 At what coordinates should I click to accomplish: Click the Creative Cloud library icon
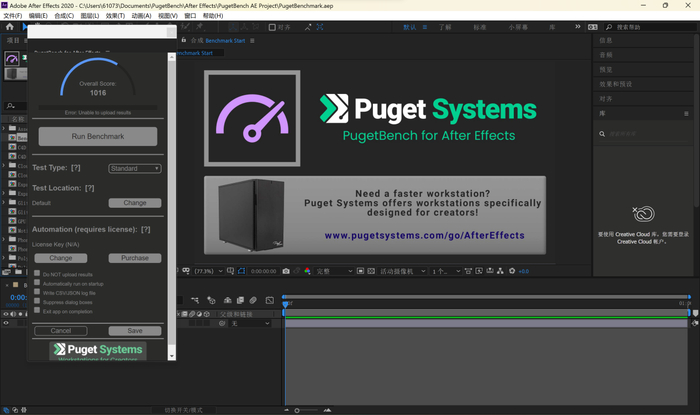click(644, 214)
